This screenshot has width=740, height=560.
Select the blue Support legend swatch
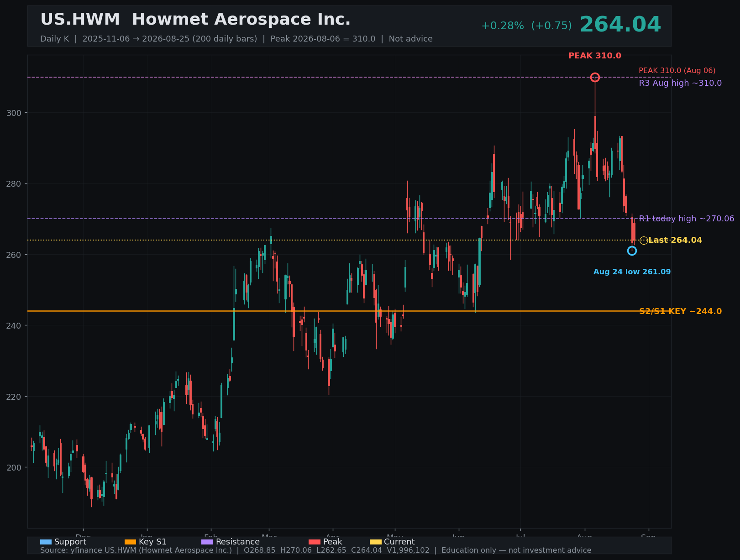[46, 542]
